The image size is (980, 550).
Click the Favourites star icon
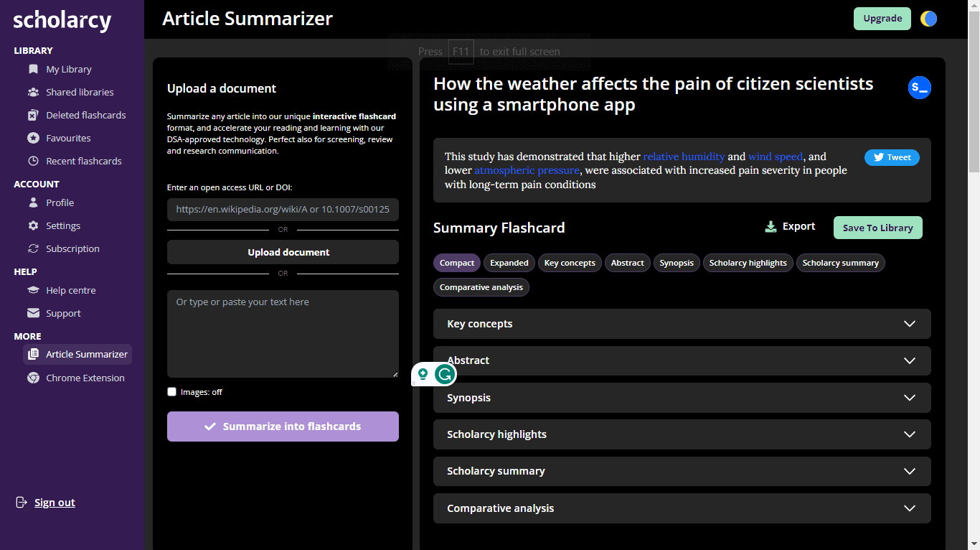33,138
